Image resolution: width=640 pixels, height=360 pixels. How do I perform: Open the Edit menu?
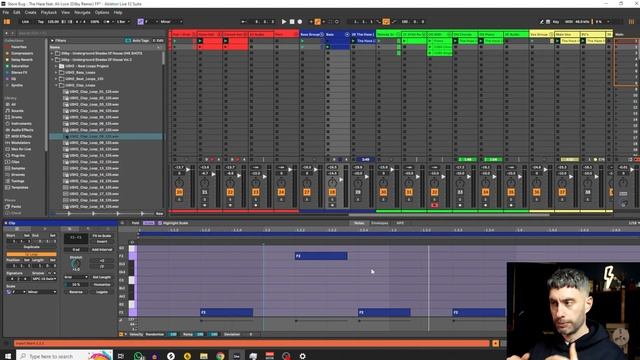tap(17, 13)
